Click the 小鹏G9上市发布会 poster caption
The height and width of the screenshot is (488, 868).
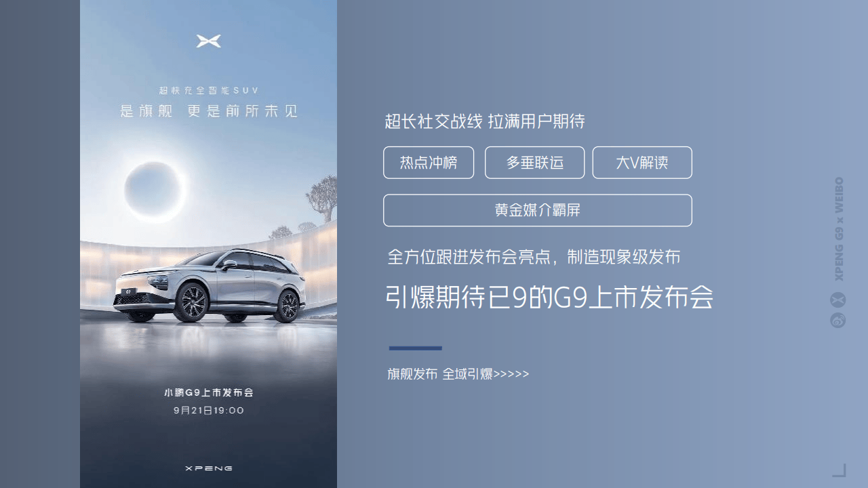tap(209, 392)
